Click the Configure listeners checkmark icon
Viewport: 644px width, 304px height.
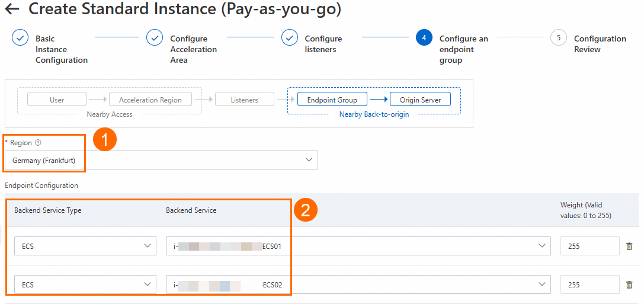click(x=289, y=38)
